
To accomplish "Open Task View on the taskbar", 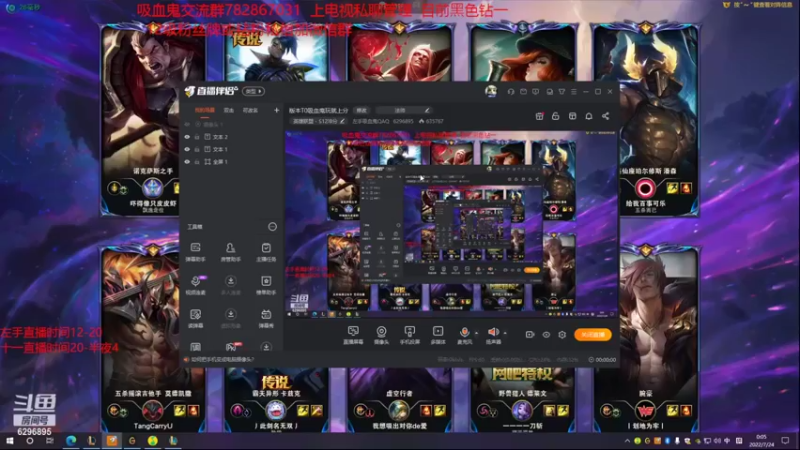I will [x=49, y=440].
